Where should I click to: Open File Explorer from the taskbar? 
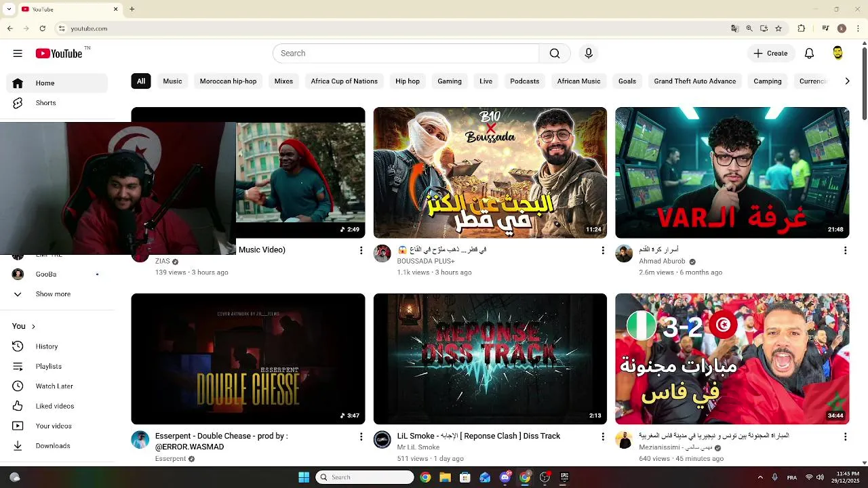[445, 477]
